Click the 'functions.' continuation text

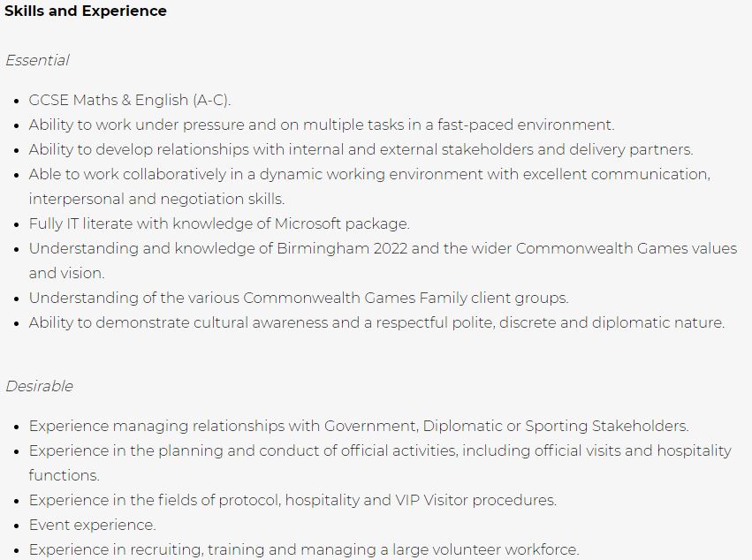click(x=65, y=475)
